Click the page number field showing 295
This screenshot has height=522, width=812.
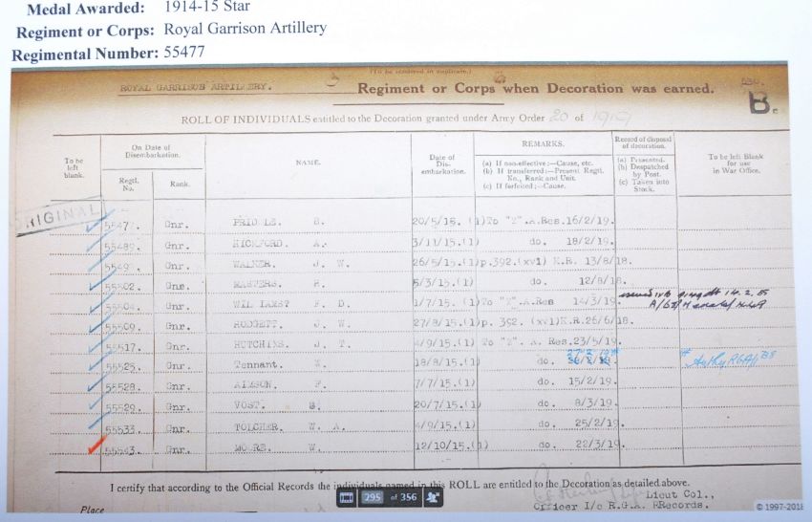[x=373, y=497]
